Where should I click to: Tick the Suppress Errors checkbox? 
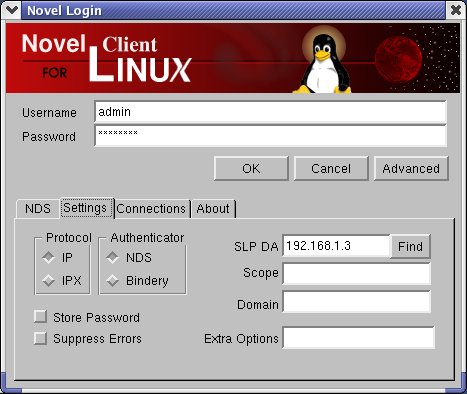coord(40,338)
